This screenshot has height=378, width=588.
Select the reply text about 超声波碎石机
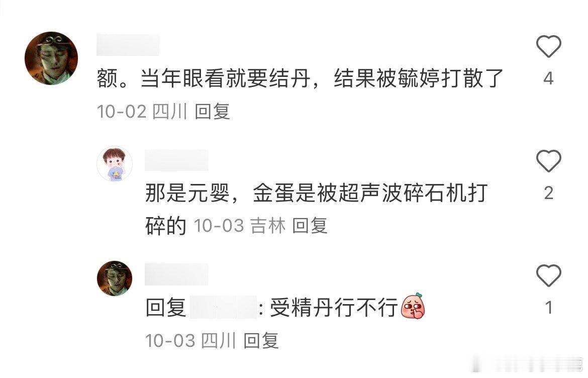tap(316, 209)
